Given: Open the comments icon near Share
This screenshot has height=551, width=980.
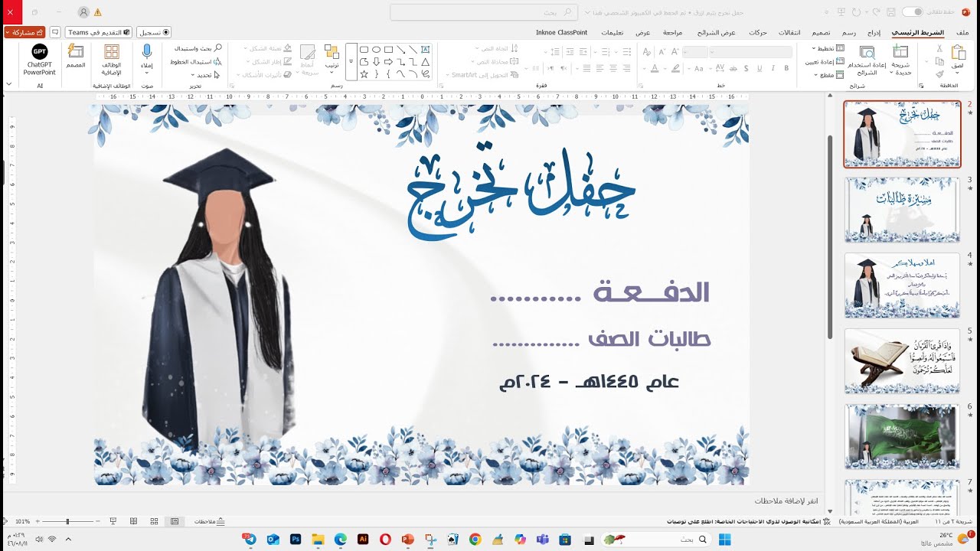Looking at the screenshot, I should click(54, 32).
